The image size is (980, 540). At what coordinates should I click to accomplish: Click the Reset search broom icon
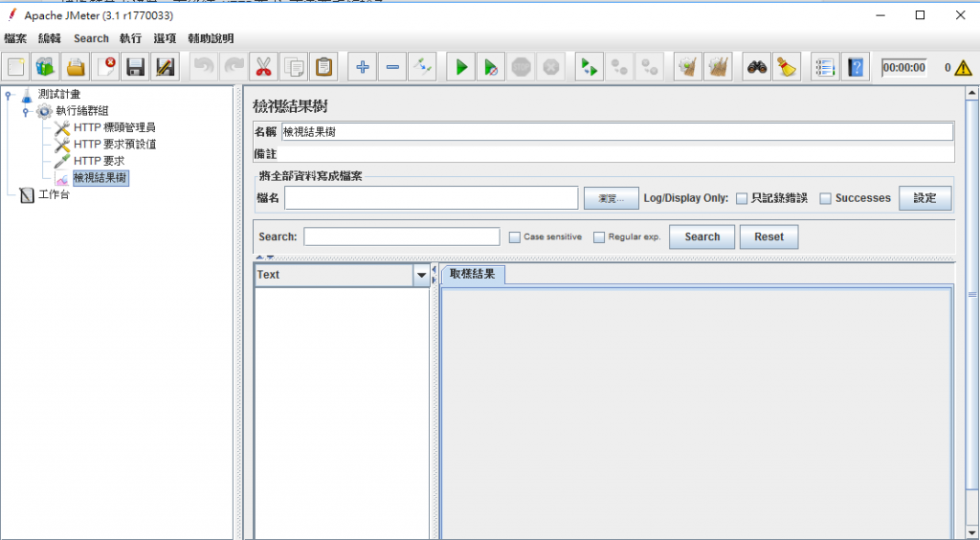click(787, 67)
